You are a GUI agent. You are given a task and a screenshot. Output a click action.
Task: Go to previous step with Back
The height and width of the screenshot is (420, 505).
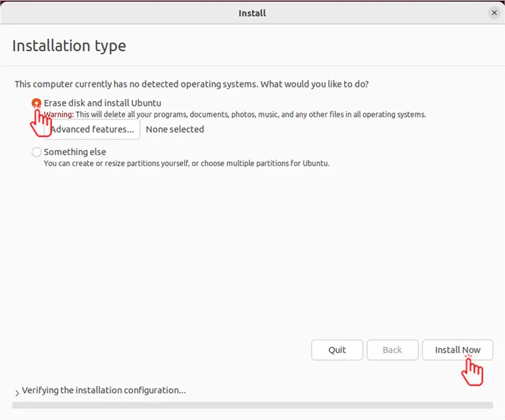point(392,350)
